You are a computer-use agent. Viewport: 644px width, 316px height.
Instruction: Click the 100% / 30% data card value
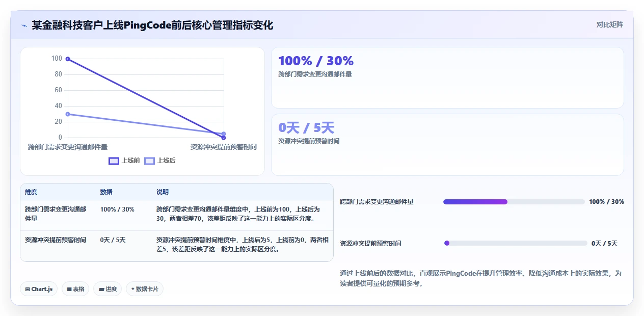tap(316, 61)
